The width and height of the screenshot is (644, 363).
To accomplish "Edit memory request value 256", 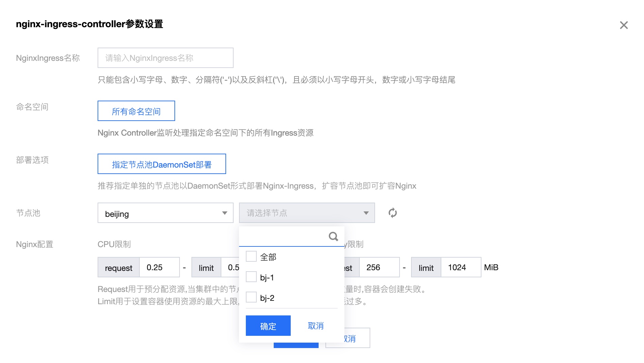I will point(379,267).
